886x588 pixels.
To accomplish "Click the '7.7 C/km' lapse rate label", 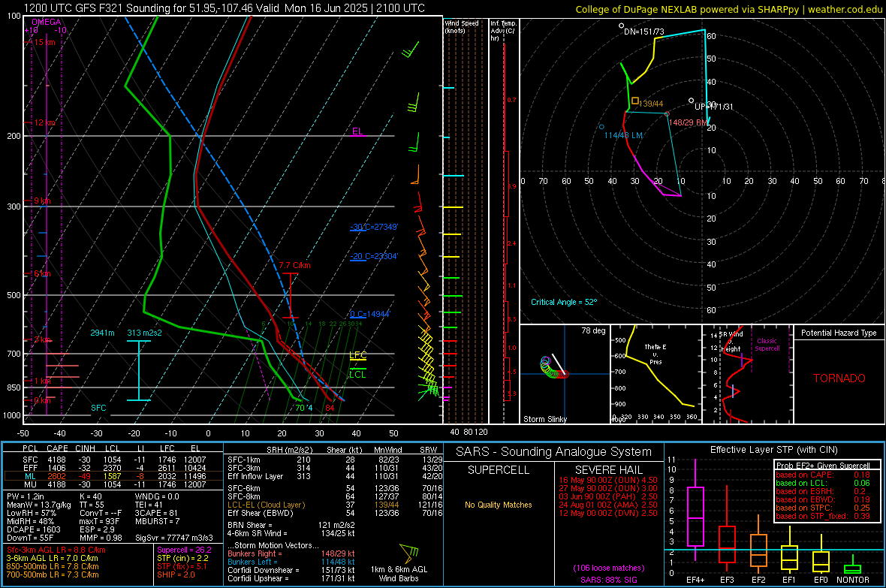I will (294, 265).
